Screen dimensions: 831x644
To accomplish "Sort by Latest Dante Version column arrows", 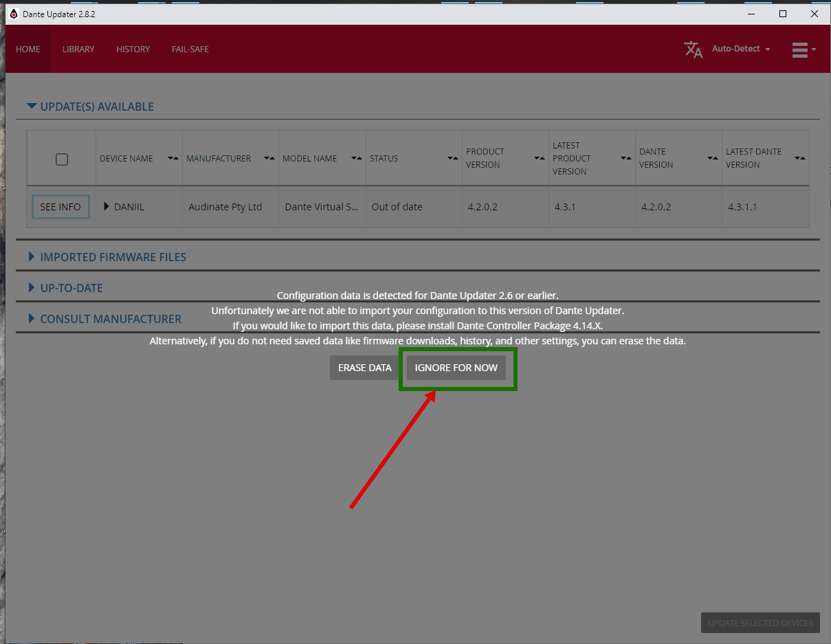I will point(799,158).
